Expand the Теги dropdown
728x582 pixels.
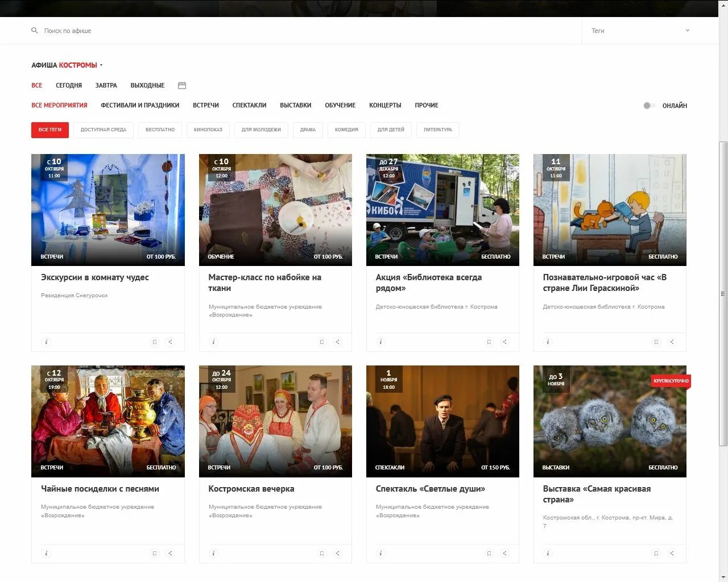[x=640, y=31]
